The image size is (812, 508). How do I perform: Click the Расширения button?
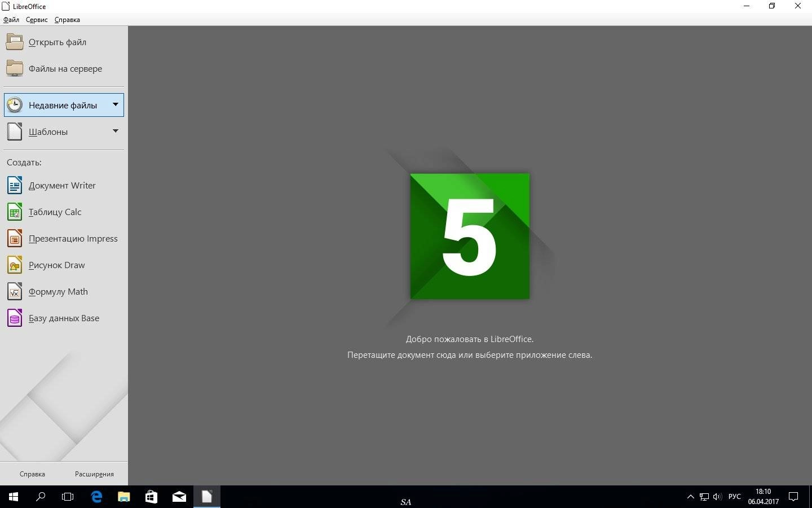coord(94,474)
